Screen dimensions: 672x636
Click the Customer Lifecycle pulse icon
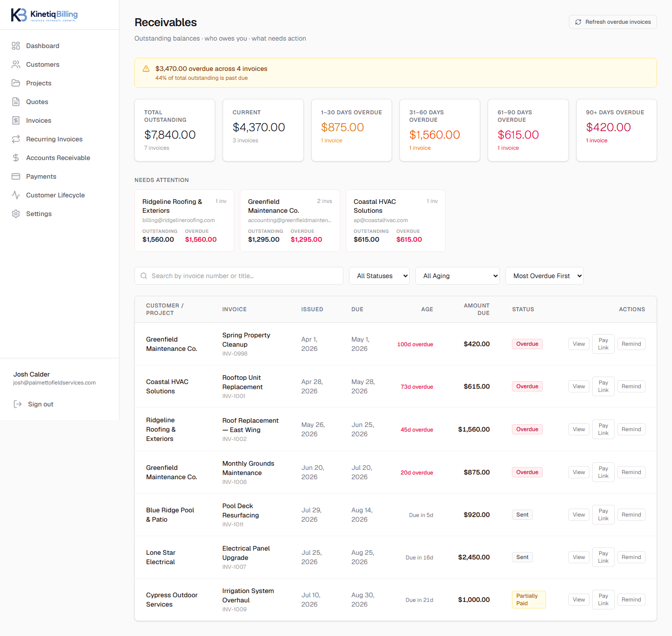pyautogui.click(x=16, y=195)
